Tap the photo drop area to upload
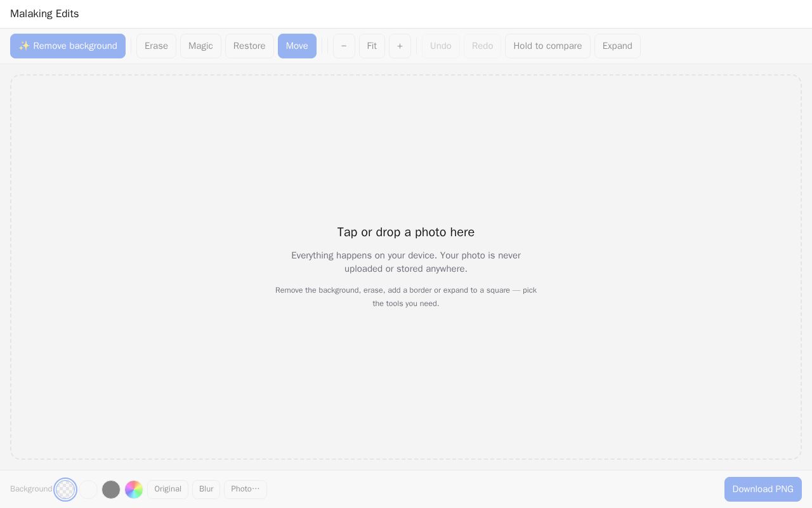812x508 pixels. coord(406,267)
